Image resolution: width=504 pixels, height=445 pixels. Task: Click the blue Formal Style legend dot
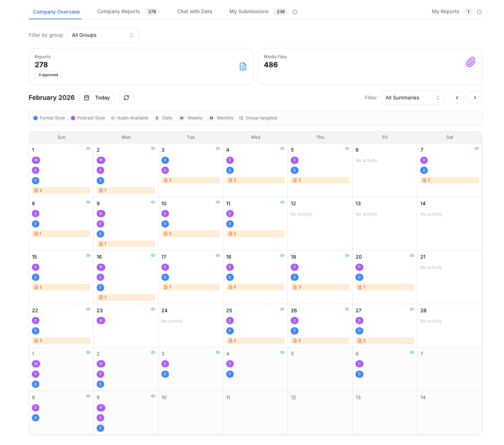click(x=35, y=118)
